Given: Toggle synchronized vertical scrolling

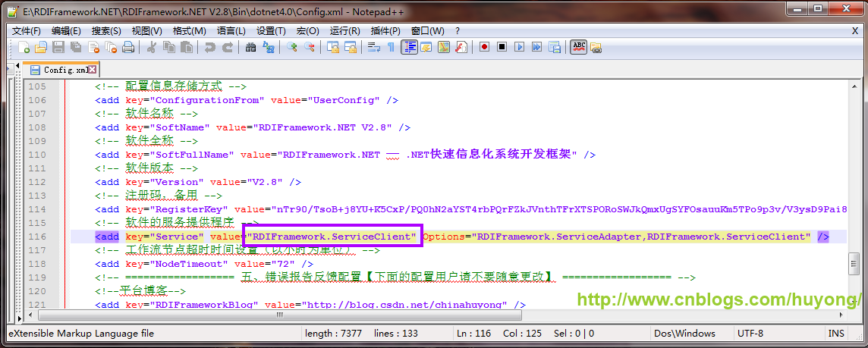Looking at the screenshot, I should click(332, 48).
